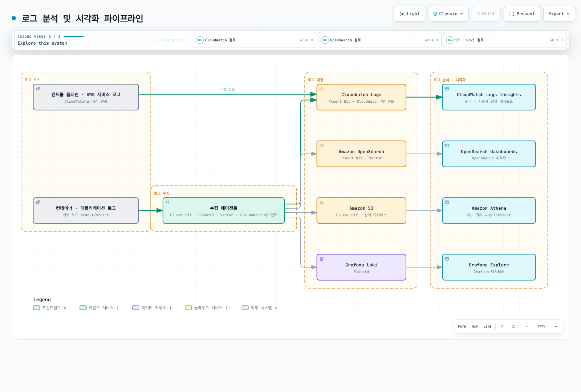Click the CloudWatch Logs Insights node
Image resolution: width=581 pixels, height=392 pixels.
click(489, 97)
